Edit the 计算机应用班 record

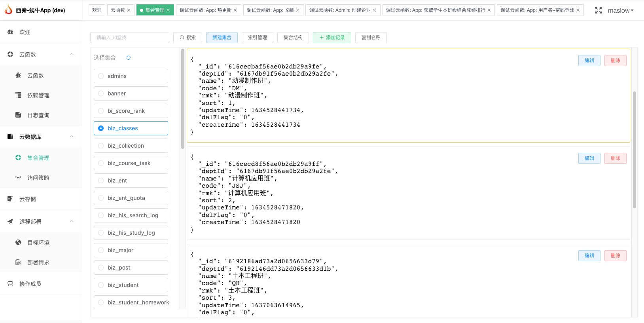point(589,158)
